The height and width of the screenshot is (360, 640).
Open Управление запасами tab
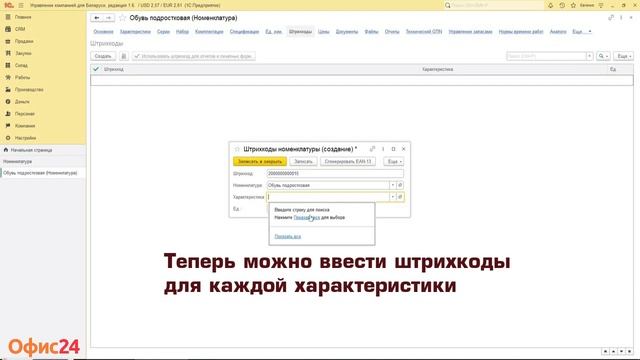(x=470, y=31)
